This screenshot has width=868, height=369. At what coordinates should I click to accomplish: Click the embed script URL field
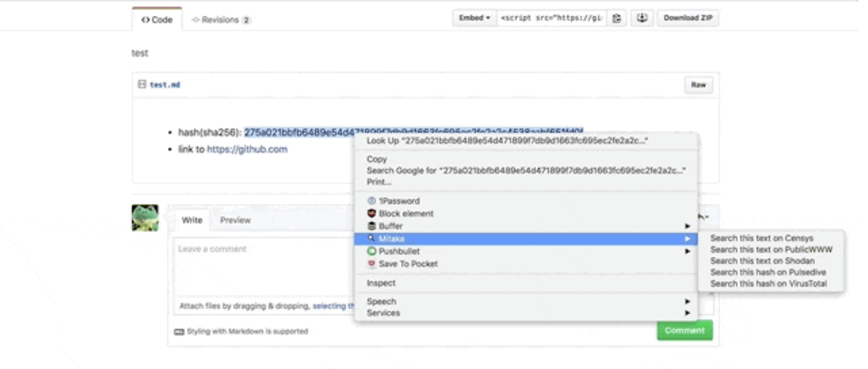[552, 18]
